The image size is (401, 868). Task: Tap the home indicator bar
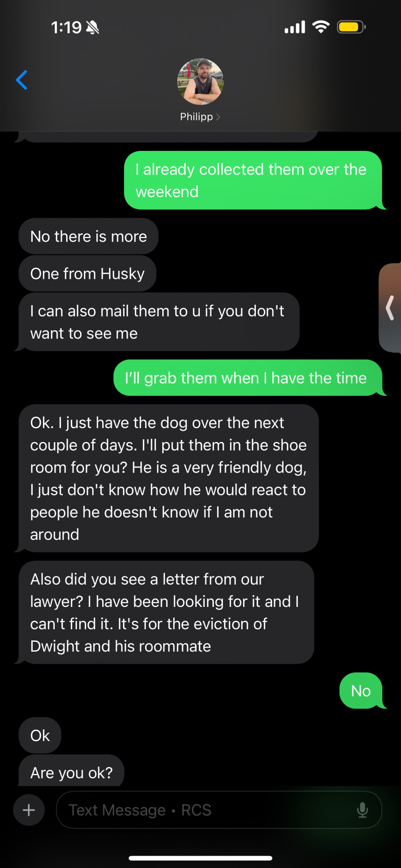point(200,858)
